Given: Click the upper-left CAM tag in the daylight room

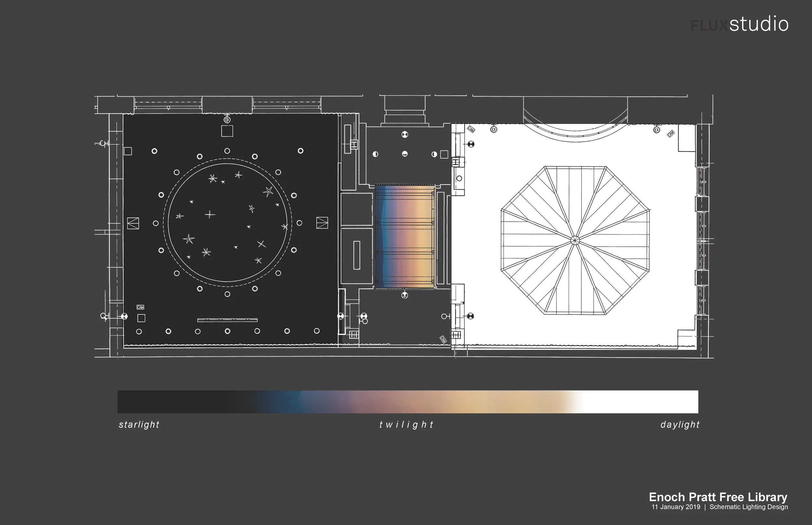Looking at the screenshot, I should pos(471,129).
